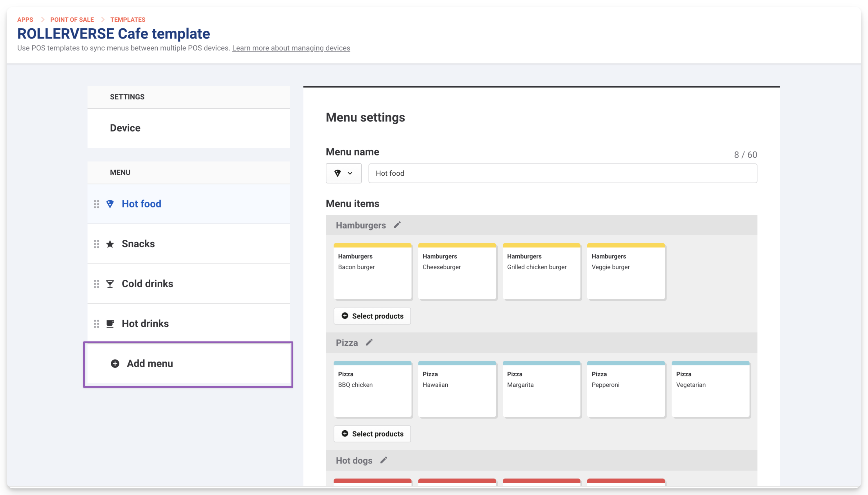Edit the Hamburgers section name with pencil icon
Viewport: 868px width, 495px height.
[397, 225]
